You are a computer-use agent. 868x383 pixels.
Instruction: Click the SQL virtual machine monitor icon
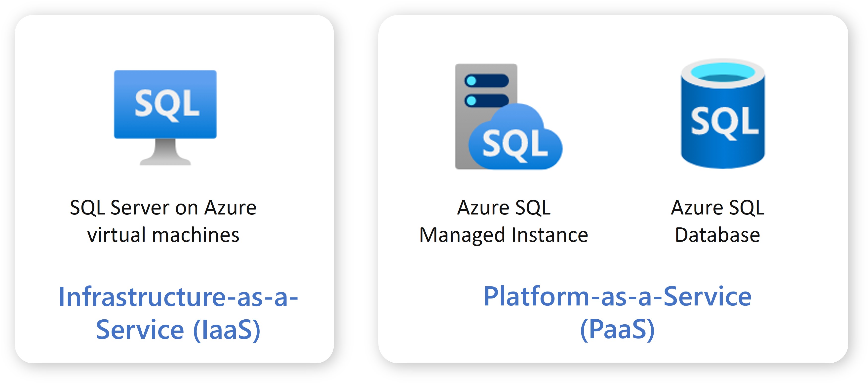[x=165, y=117]
